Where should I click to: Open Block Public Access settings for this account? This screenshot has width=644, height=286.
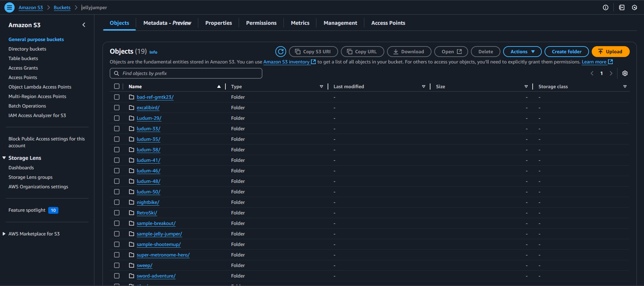(47, 142)
